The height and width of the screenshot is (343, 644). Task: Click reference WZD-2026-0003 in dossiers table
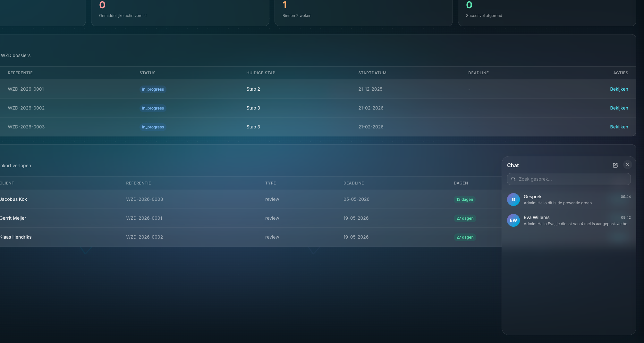[x=26, y=127]
